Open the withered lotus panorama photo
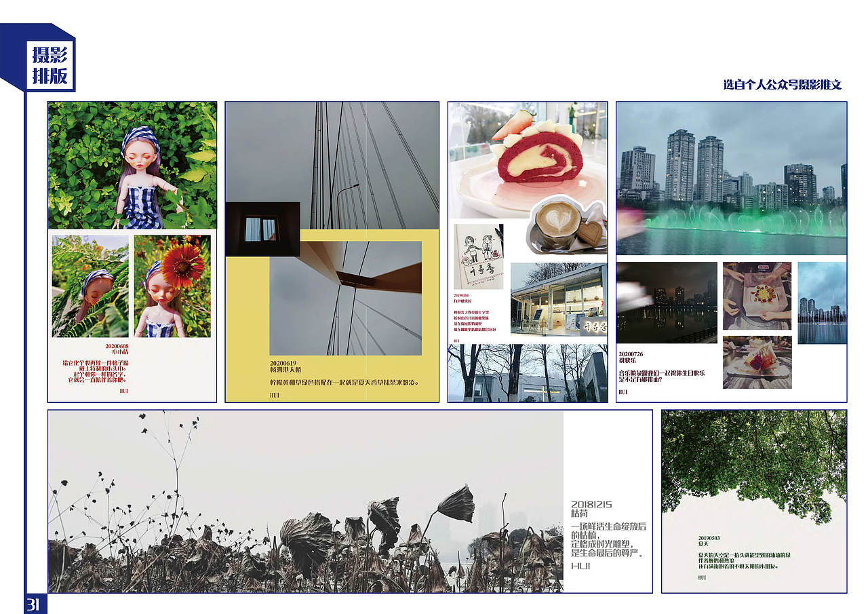Screen dimensions: 868x614 click(x=306, y=501)
